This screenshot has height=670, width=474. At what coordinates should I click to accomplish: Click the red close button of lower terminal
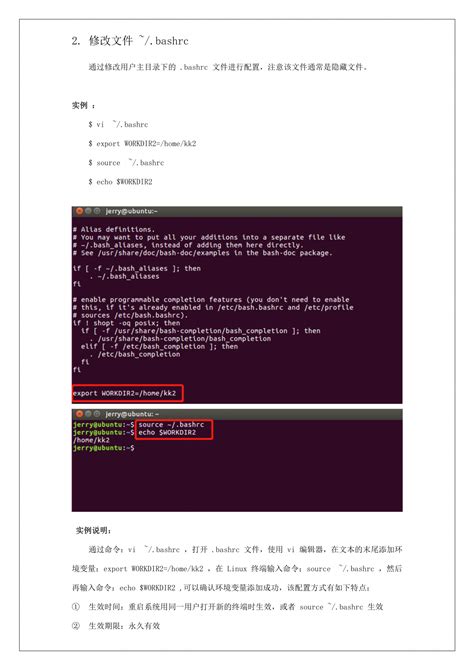point(79,414)
